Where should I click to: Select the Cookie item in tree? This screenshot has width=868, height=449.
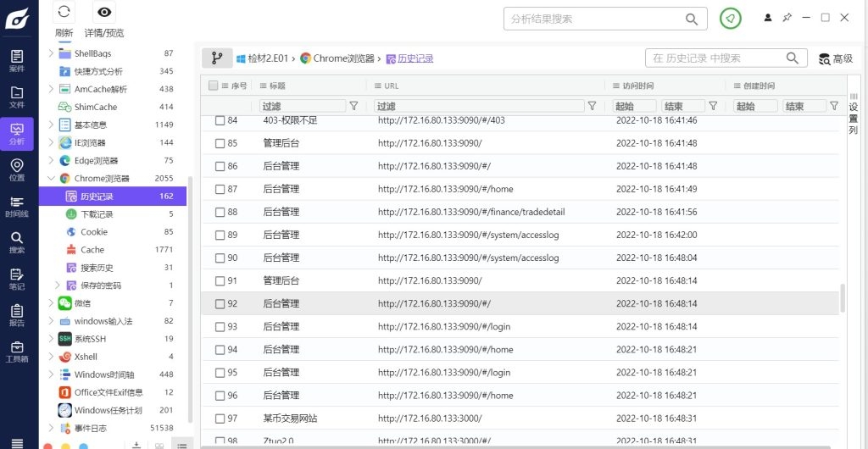click(x=93, y=232)
